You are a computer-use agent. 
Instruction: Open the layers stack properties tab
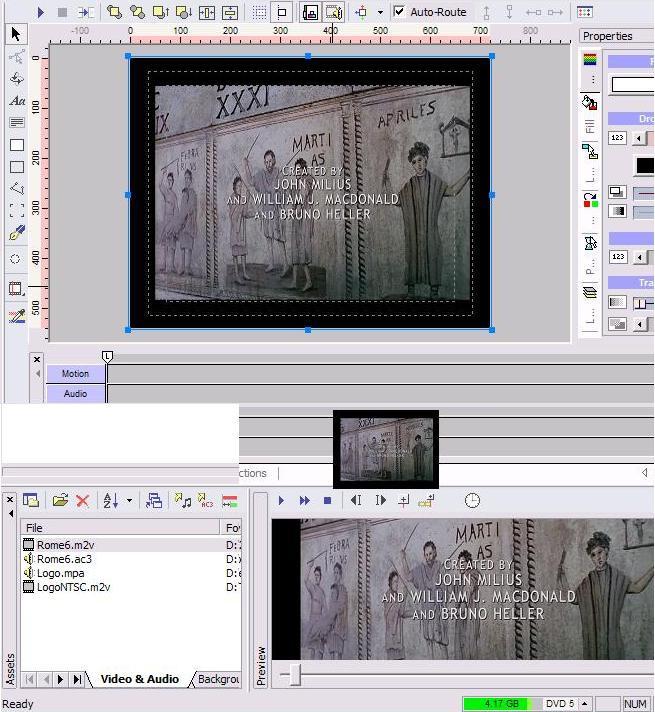(x=590, y=292)
